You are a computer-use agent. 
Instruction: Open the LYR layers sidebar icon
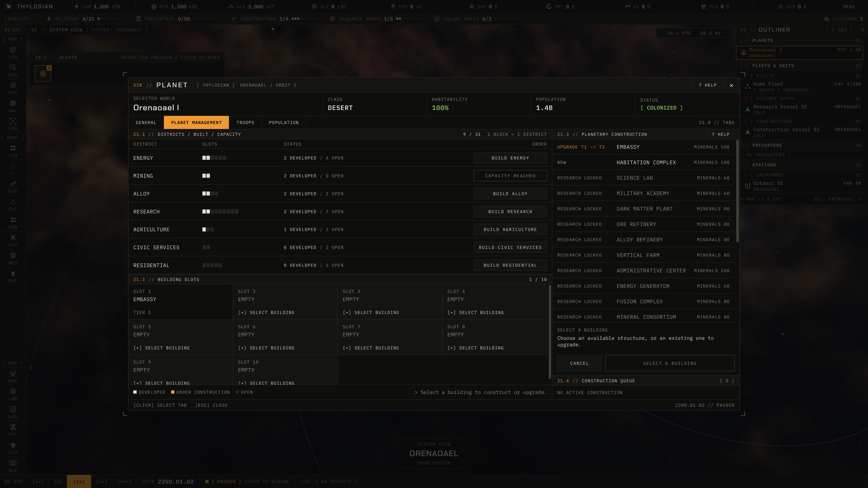(13, 53)
